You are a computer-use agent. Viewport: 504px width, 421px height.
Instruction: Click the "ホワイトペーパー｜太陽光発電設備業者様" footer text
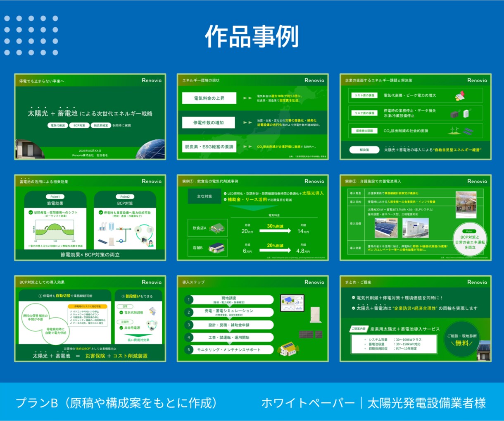coord(374,403)
